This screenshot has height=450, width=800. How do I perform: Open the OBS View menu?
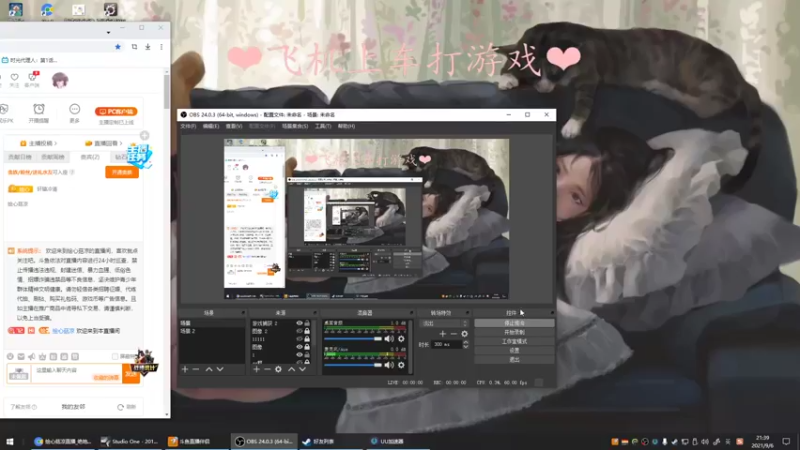point(234,126)
